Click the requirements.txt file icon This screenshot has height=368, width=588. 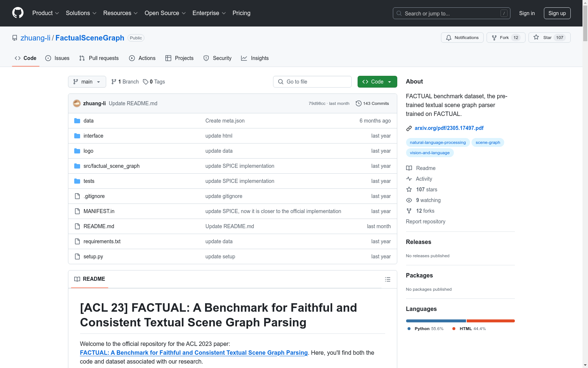tap(77, 241)
